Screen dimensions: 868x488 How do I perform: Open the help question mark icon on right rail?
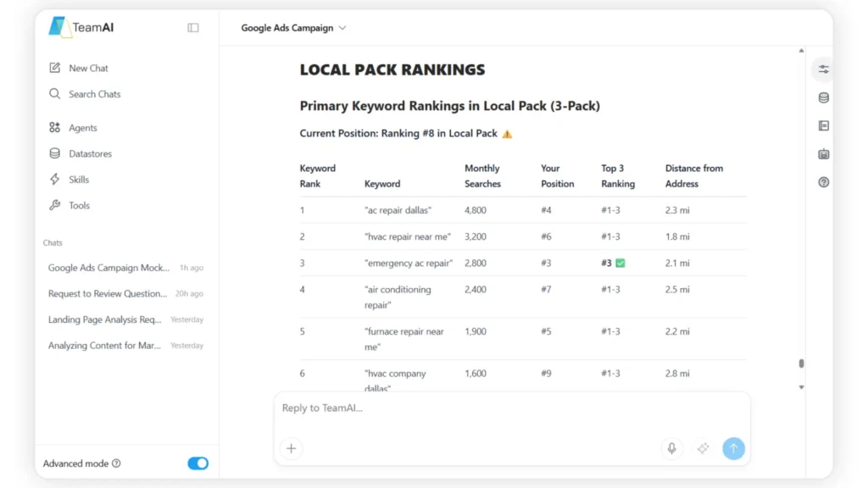[x=824, y=182]
